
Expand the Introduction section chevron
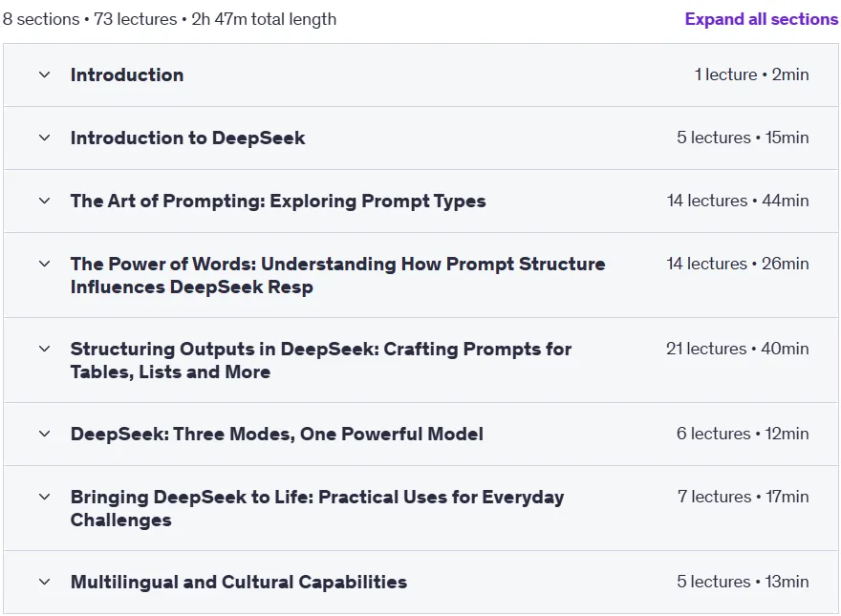(45, 75)
